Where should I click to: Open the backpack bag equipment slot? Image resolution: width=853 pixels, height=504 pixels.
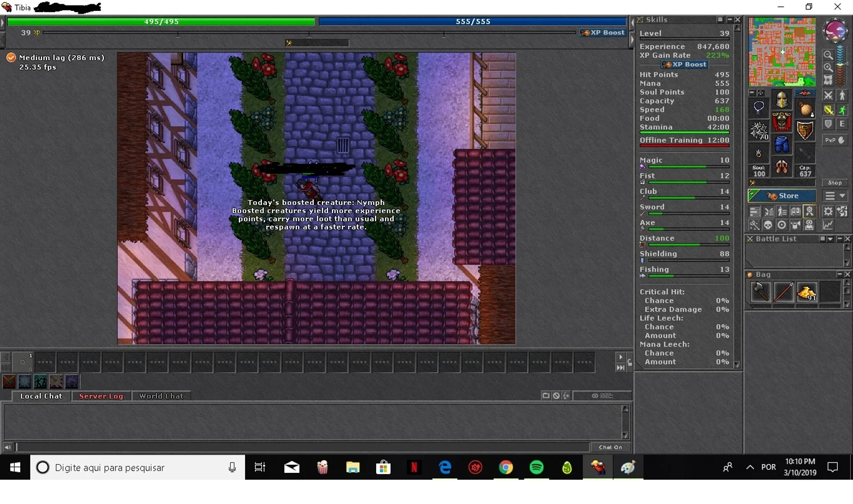pyautogui.click(x=805, y=108)
